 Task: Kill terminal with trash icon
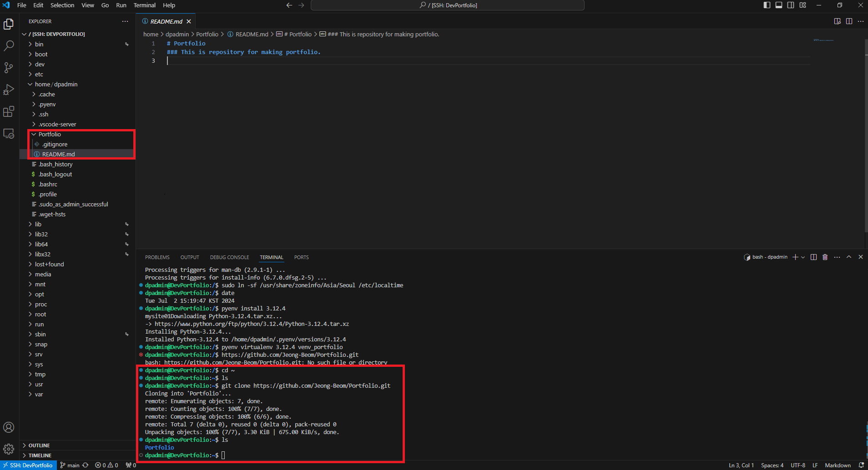pos(825,257)
